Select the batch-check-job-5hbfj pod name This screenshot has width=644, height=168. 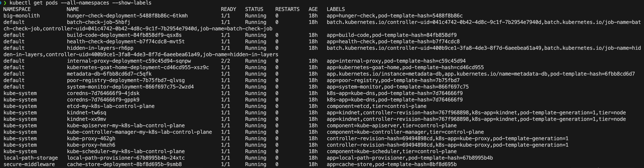click(98, 22)
